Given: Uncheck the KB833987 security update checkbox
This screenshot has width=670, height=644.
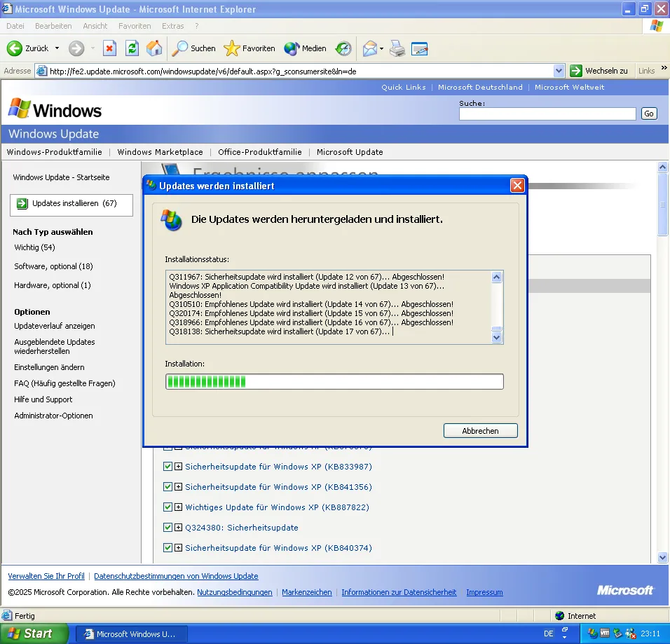Looking at the screenshot, I should (x=167, y=467).
